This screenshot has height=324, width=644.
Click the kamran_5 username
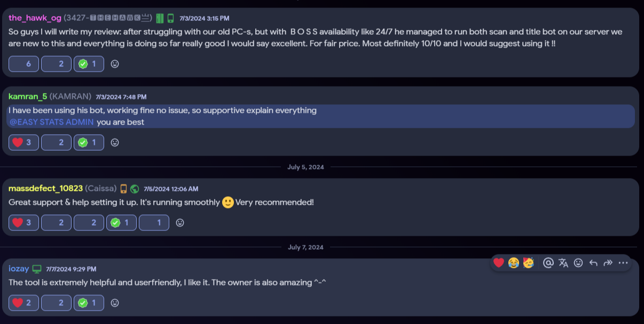click(28, 97)
